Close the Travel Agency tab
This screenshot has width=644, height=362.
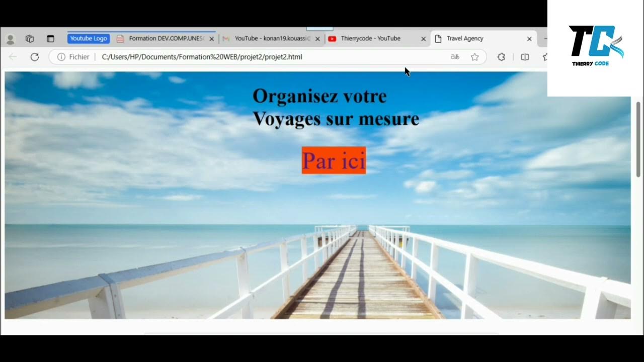point(529,39)
